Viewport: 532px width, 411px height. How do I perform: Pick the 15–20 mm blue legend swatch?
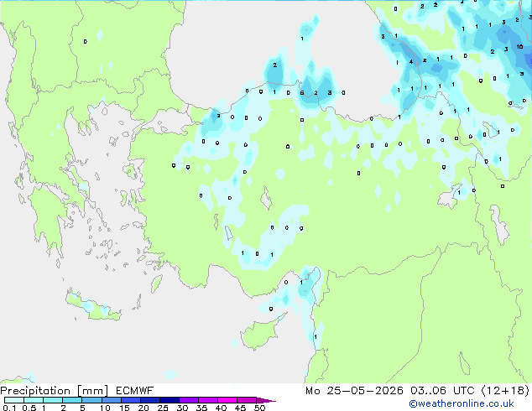pos(130,400)
